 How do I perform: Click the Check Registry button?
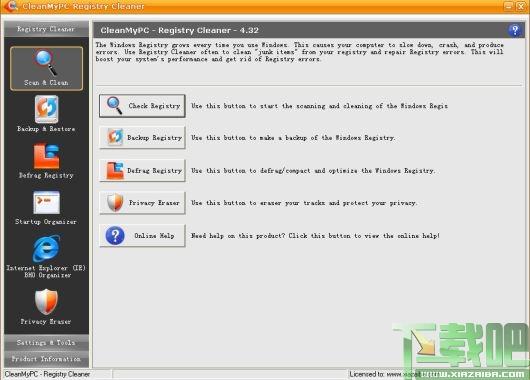(142, 106)
